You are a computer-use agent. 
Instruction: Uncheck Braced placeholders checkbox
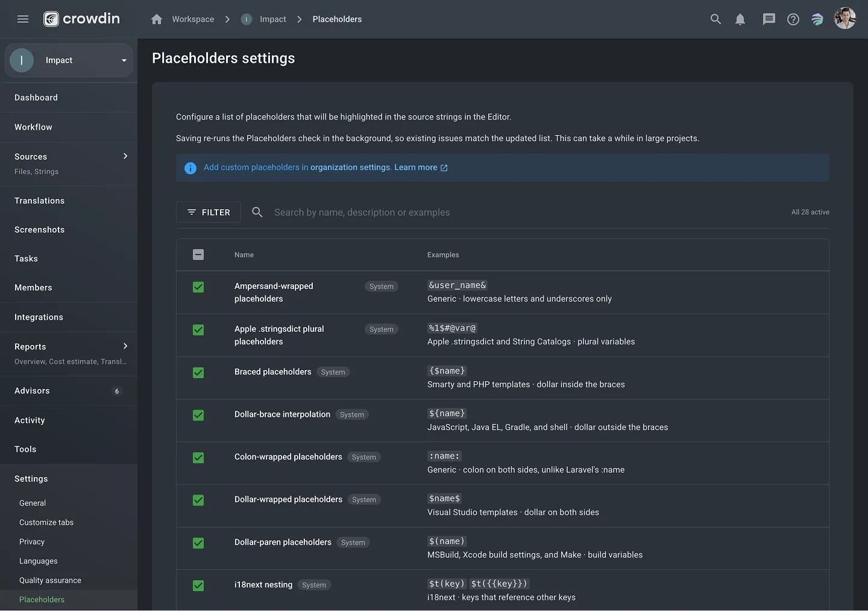[198, 373]
